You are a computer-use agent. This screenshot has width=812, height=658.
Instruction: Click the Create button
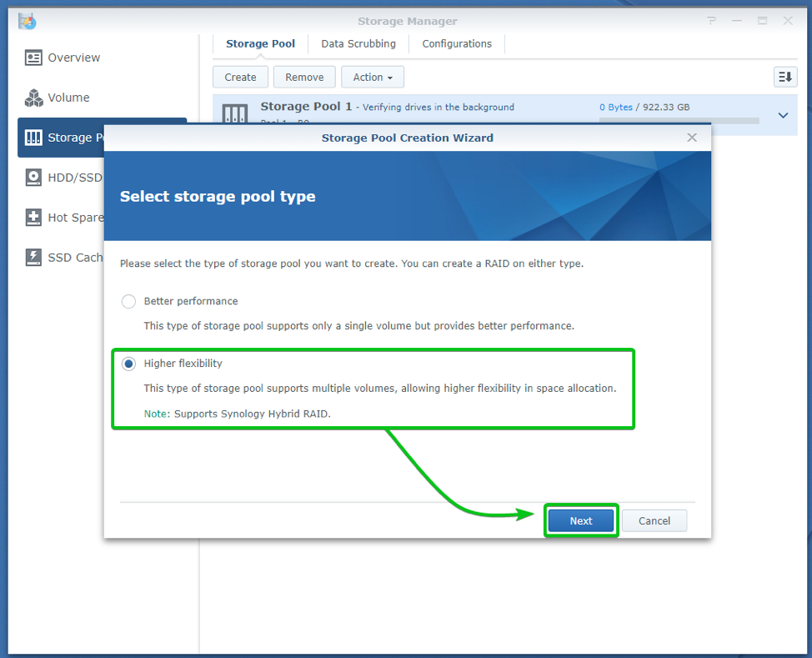coord(240,78)
